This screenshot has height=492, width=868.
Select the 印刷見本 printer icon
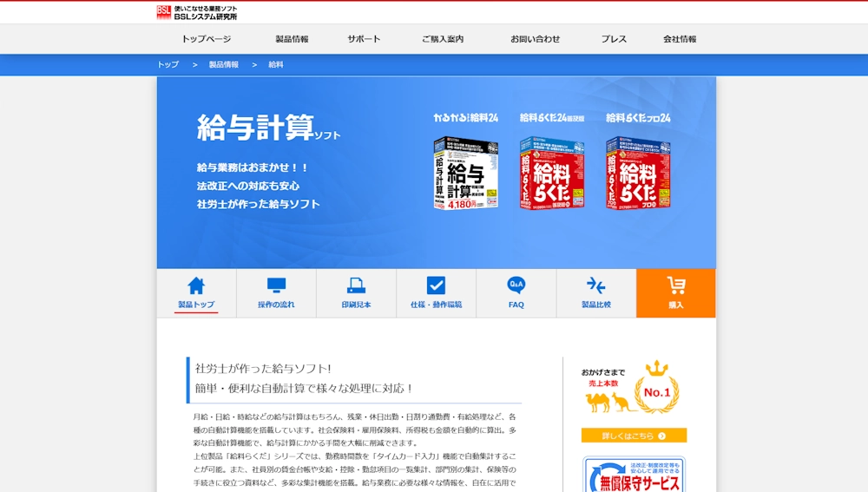click(356, 286)
